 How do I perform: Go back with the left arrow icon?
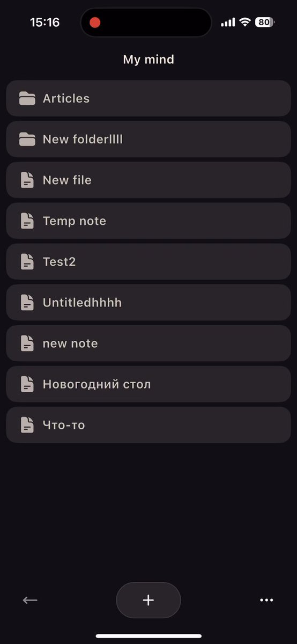pos(30,600)
